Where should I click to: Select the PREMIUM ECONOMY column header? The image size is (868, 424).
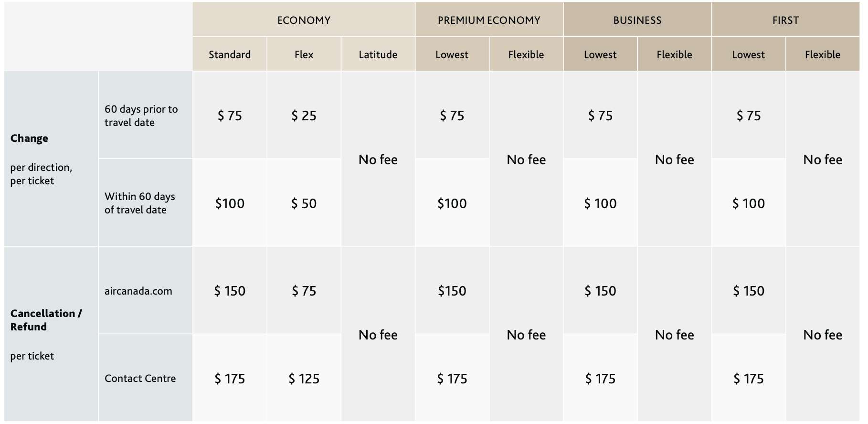click(489, 20)
